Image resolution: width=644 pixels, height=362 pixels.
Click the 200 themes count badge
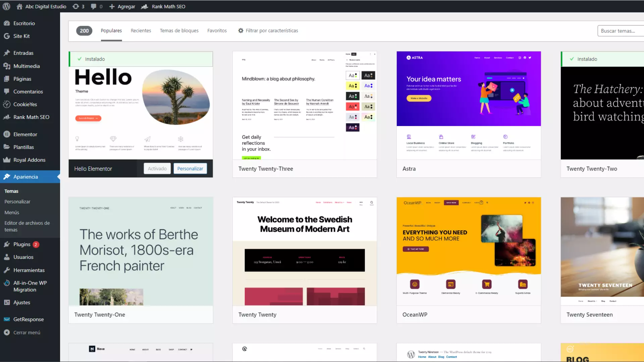(84, 31)
